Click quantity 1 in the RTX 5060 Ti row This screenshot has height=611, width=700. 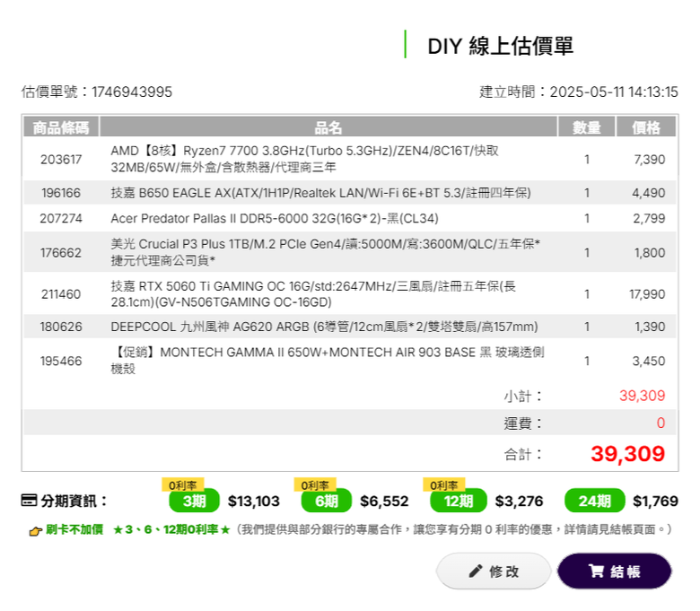coord(587,294)
